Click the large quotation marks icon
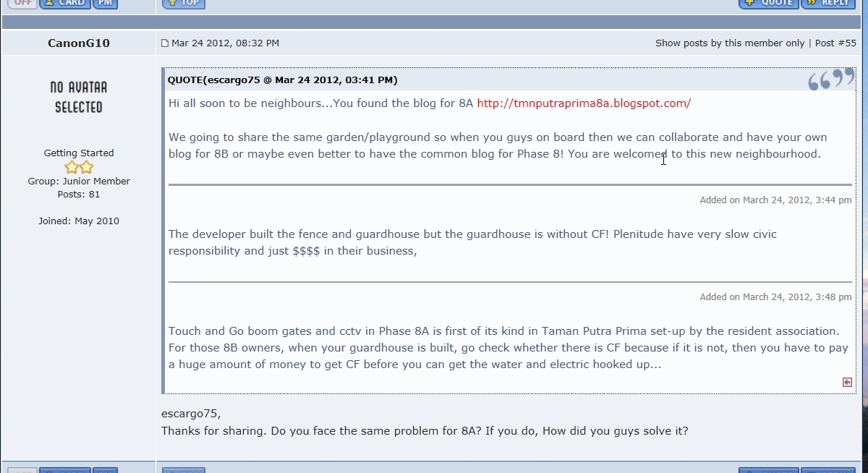Viewport: 868px width, 473px height. (830, 80)
